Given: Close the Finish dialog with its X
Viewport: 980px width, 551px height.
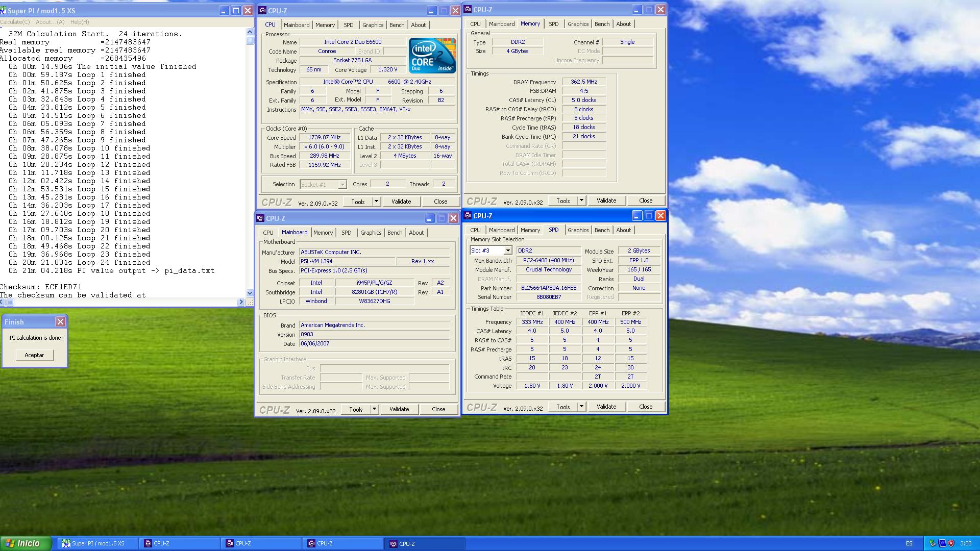Looking at the screenshot, I should (x=60, y=321).
